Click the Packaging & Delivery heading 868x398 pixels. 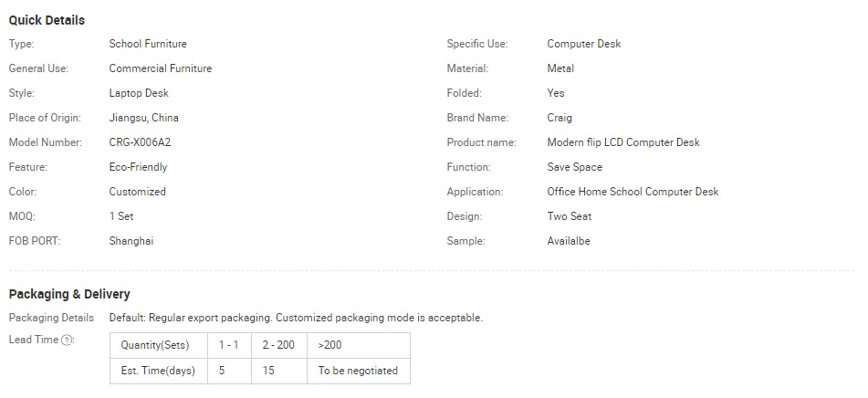click(x=69, y=294)
